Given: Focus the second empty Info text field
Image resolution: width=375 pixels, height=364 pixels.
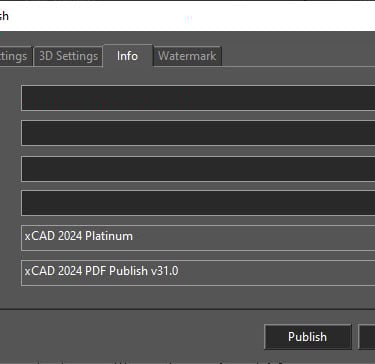Looking at the screenshot, I should (198, 133).
